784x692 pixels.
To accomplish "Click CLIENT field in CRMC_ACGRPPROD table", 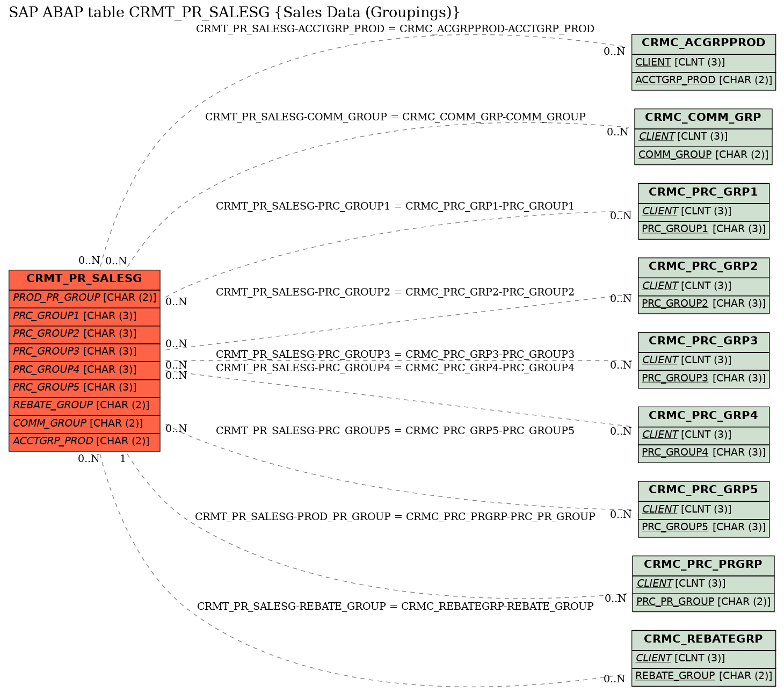I will tap(703, 63).
